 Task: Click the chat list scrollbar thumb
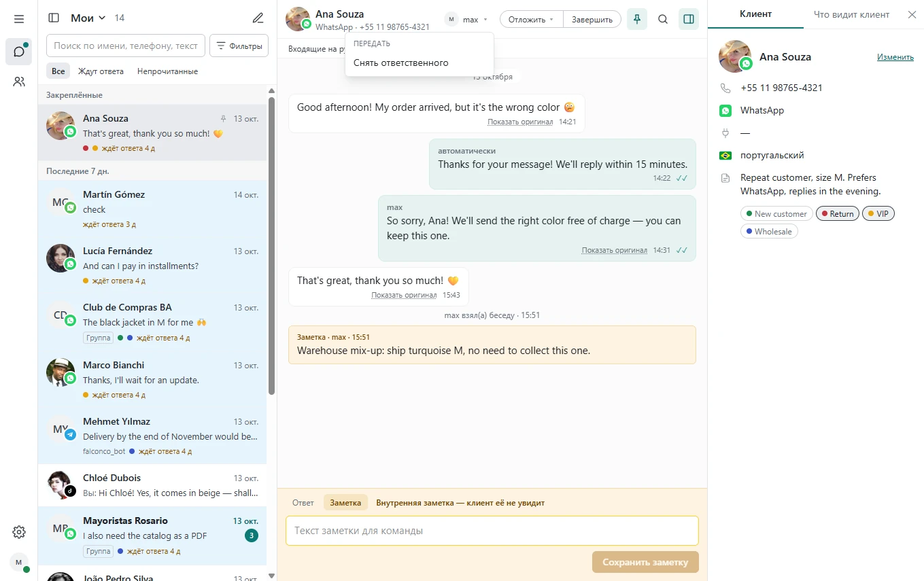[272, 245]
